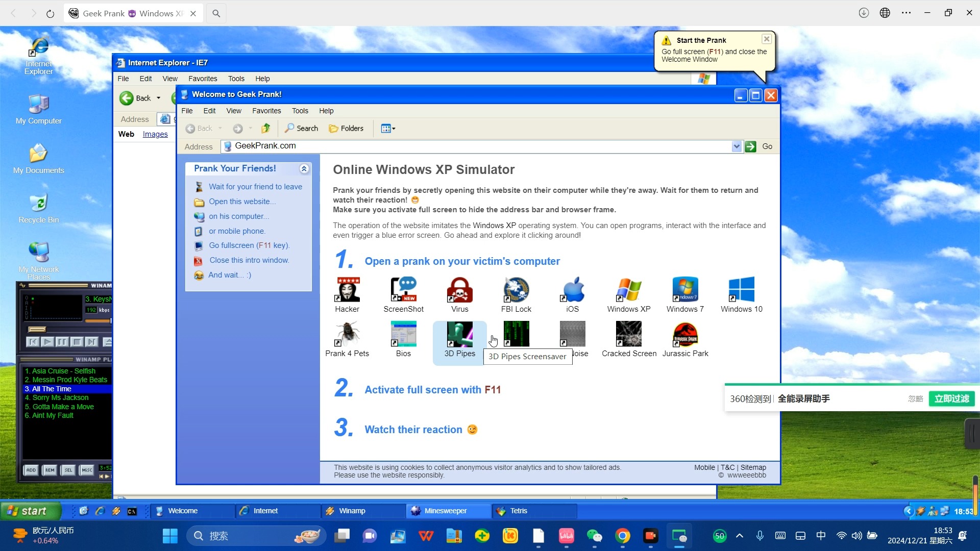The image size is (980, 551).
Task: Open View menu in IE7 window
Action: 170,79
